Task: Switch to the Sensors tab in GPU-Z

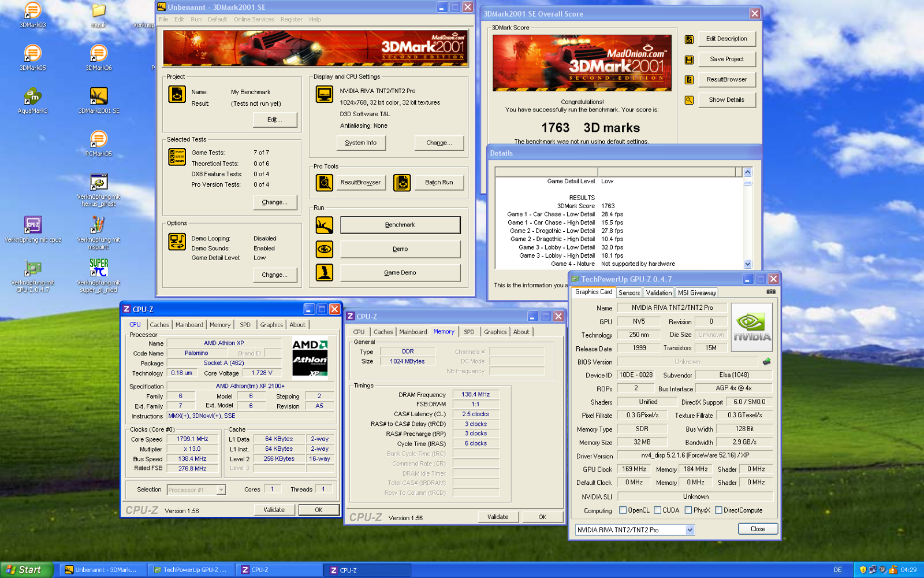Action: point(629,293)
